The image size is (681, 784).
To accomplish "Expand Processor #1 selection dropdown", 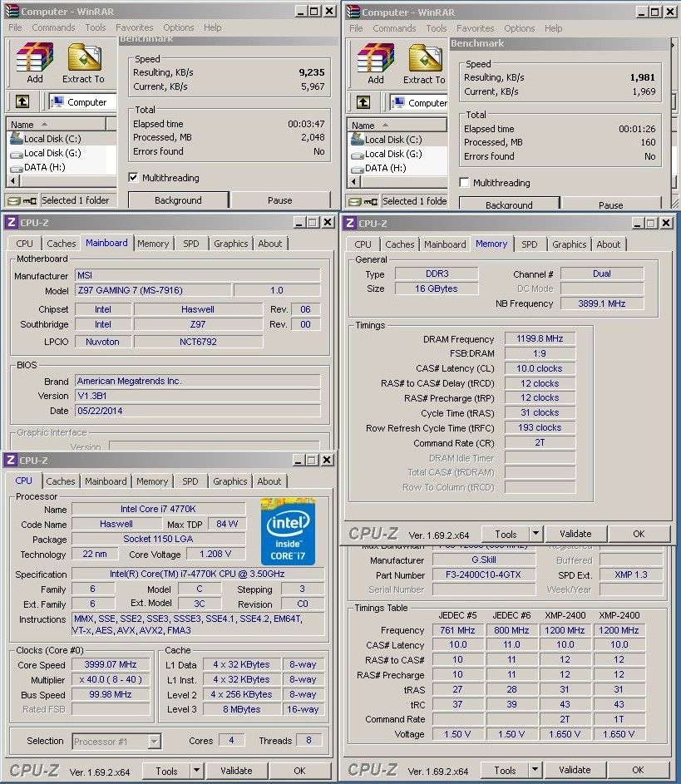I will tap(154, 741).
